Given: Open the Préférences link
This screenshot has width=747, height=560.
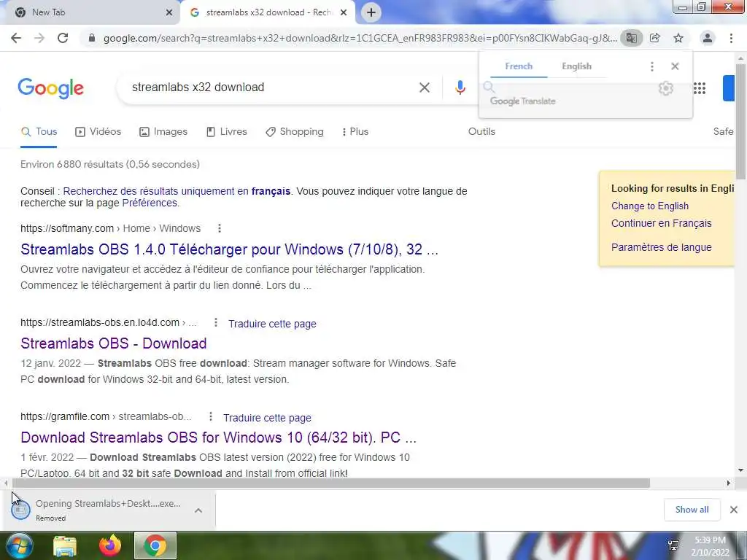Looking at the screenshot, I should pyautogui.click(x=150, y=203).
